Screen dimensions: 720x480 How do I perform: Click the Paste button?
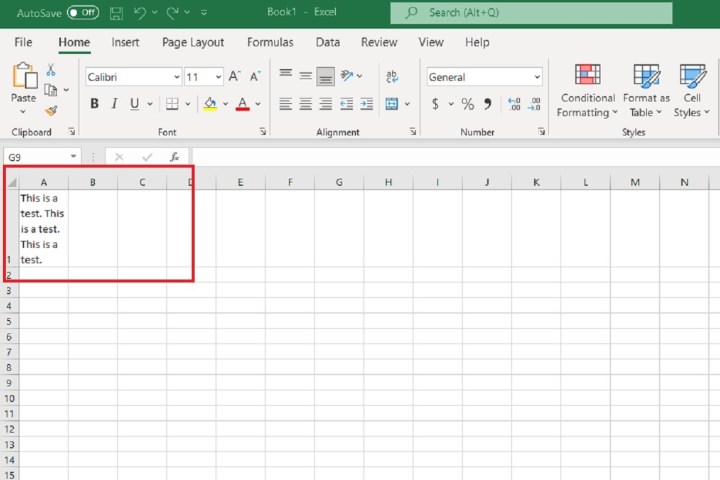[23, 84]
